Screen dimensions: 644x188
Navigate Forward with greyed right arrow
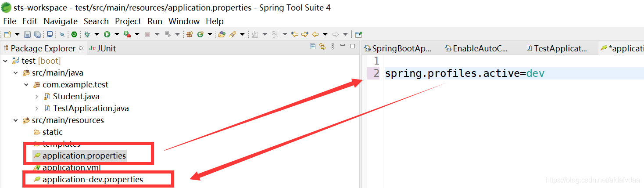pos(336,34)
